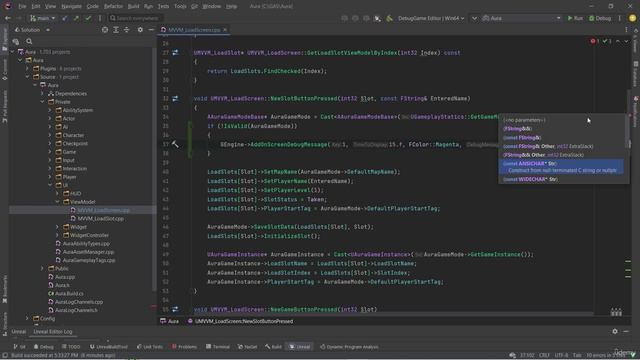The width and height of the screenshot is (640, 360).
Task: Open the Refactor menu
Action: click(x=113, y=6)
